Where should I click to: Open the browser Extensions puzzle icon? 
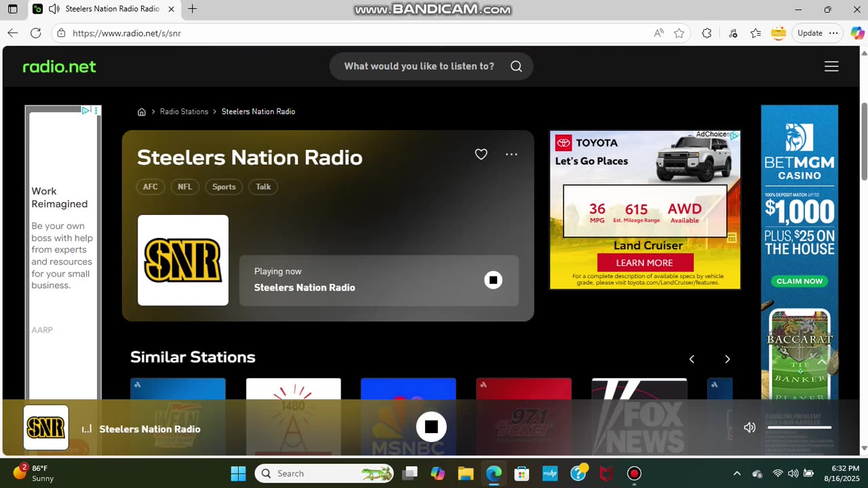point(707,33)
